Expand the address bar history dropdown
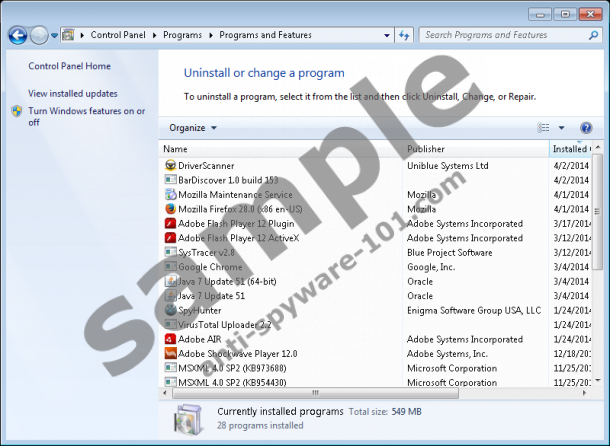 pos(387,35)
